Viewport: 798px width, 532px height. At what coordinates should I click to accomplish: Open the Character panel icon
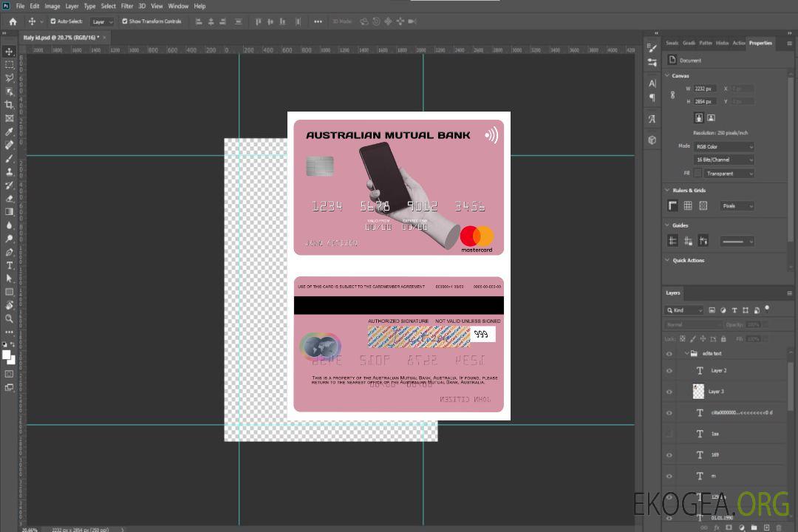tap(652, 83)
